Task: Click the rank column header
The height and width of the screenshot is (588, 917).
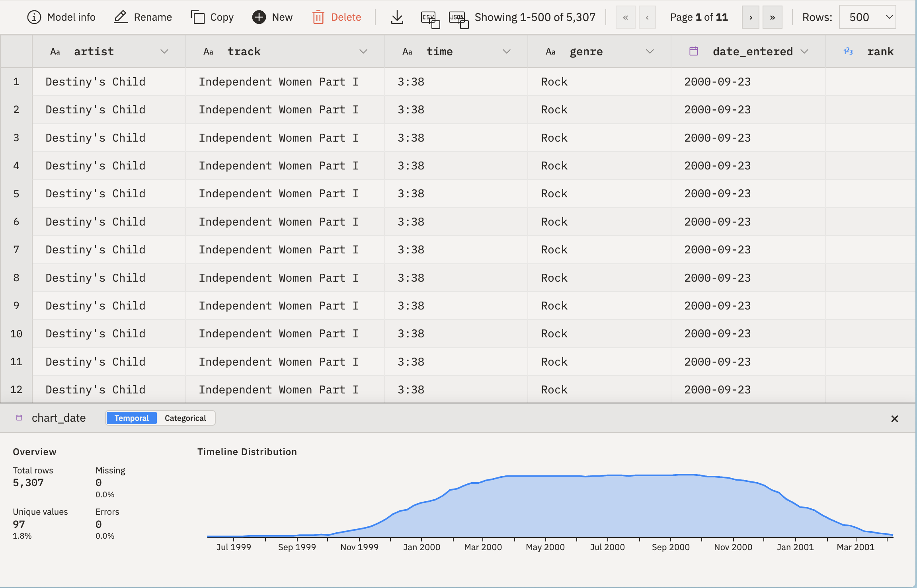Action: (x=880, y=51)
